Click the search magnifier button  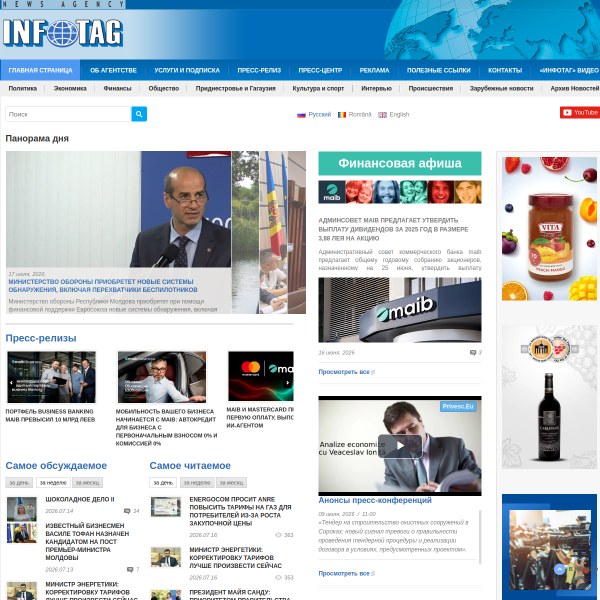[x=139, y=114]
